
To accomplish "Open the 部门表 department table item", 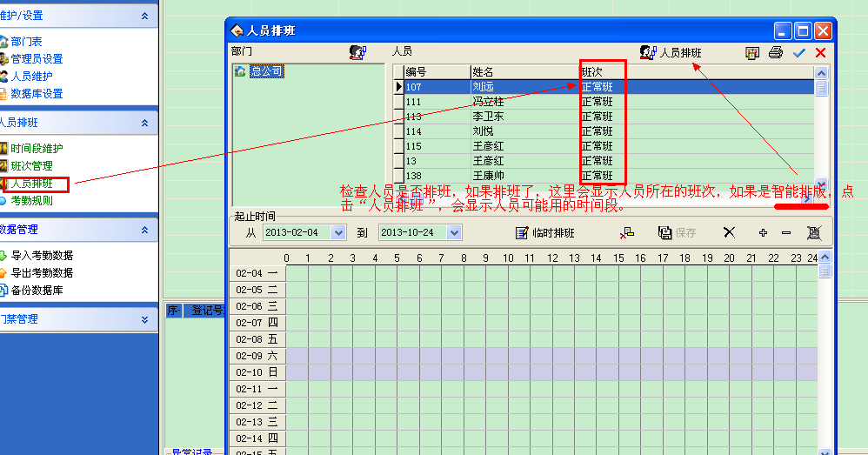I will pyautogui.click(x=26, y=42).
